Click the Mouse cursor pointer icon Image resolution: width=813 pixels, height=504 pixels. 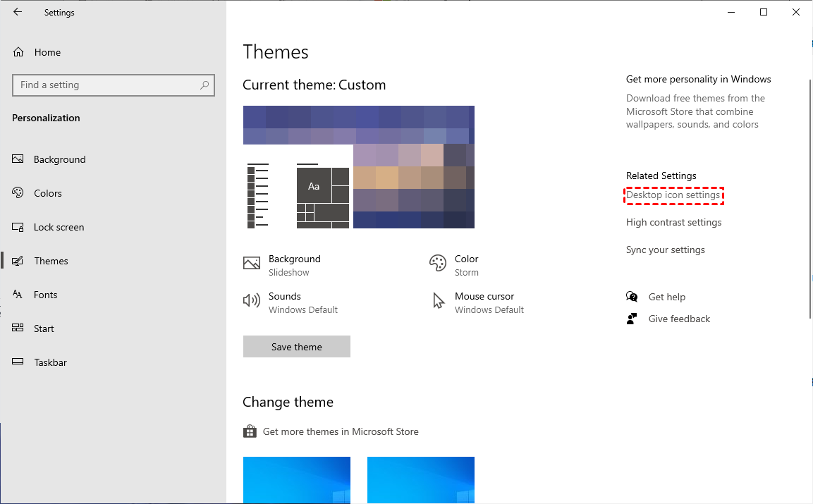click(x=439, y=301)
